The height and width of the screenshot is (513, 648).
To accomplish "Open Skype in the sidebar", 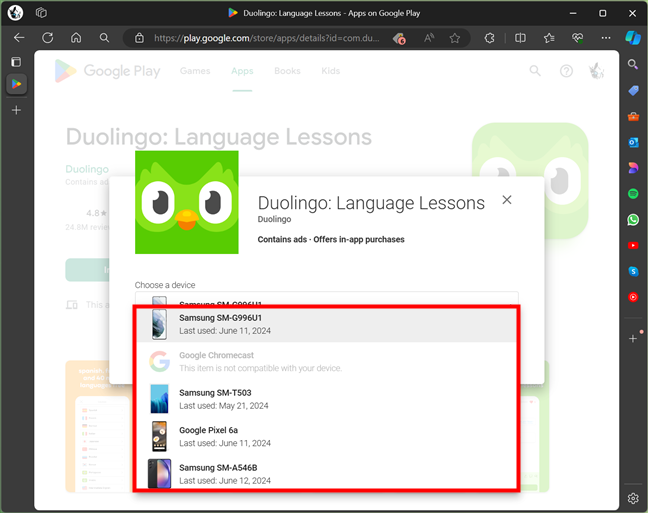I will (x=633, y=271).
